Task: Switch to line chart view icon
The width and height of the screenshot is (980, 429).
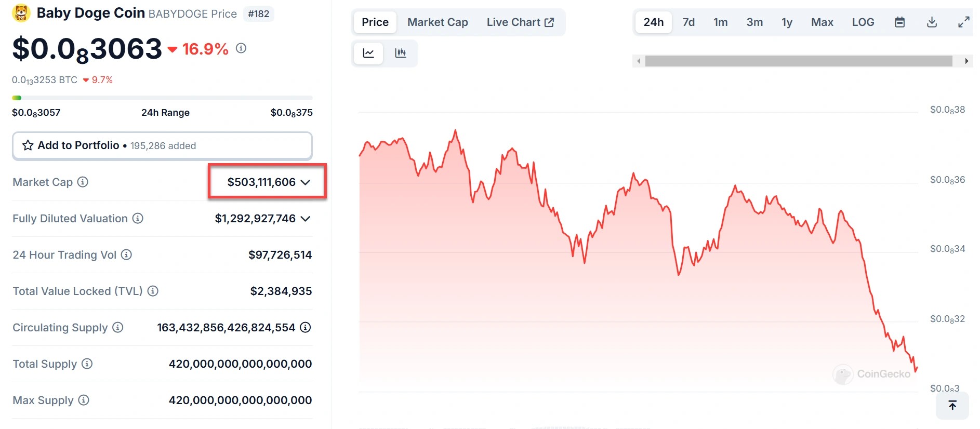Action: point(368,53)
